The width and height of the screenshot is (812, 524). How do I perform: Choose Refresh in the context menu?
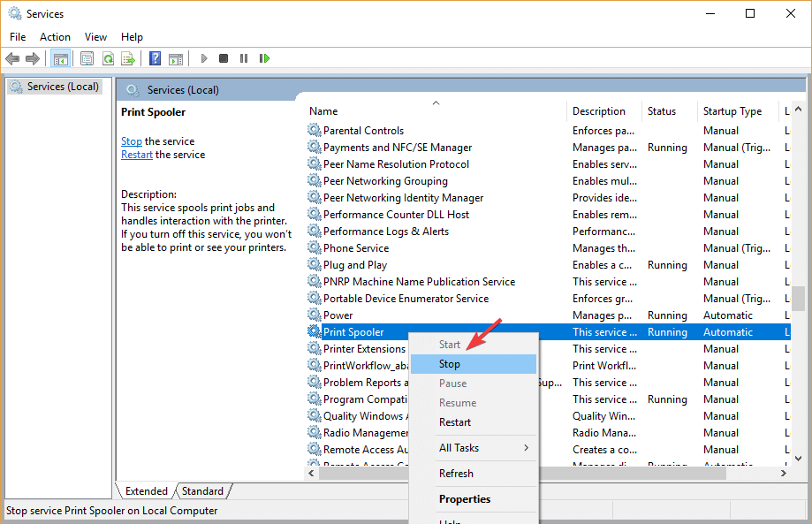(474, 474)
